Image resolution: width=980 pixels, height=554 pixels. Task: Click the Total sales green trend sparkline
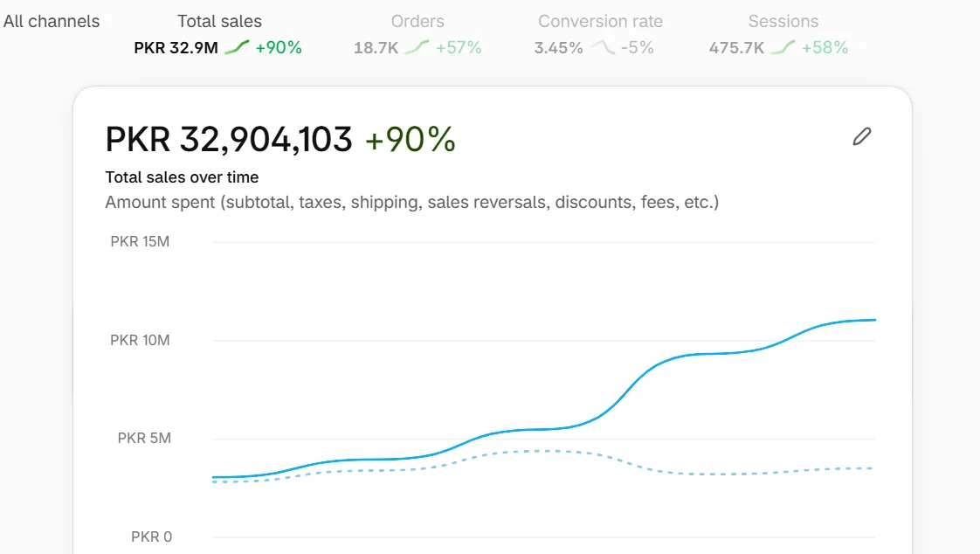pos(237,47)
